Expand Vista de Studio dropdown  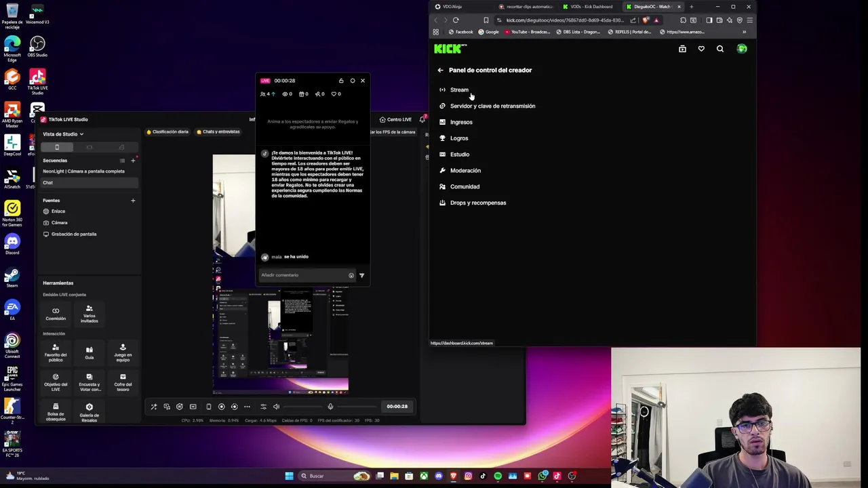point(63,134)
